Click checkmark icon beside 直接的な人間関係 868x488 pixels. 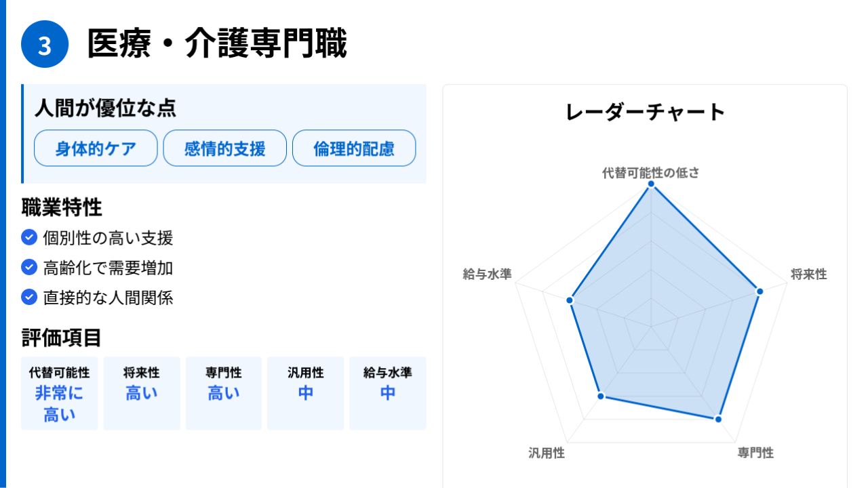[29, 297]
